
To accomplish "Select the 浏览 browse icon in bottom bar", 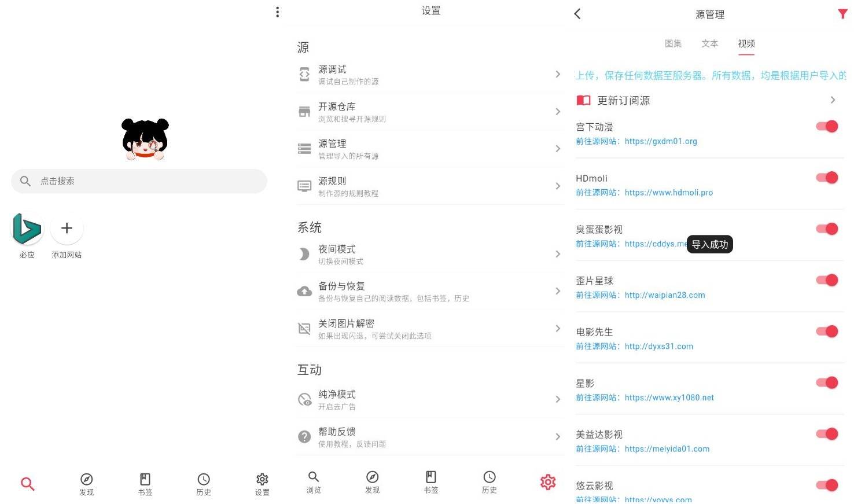I will 314,482.
